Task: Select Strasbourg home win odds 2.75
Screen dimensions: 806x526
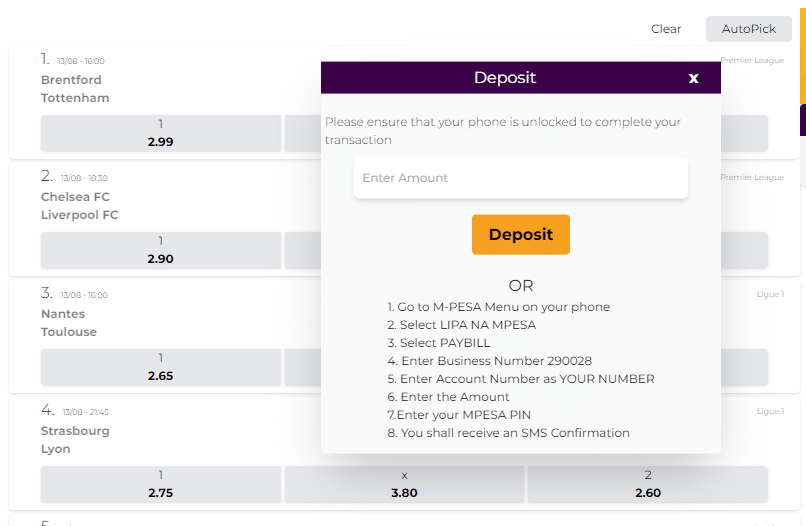Action: (x=161, y=484)
